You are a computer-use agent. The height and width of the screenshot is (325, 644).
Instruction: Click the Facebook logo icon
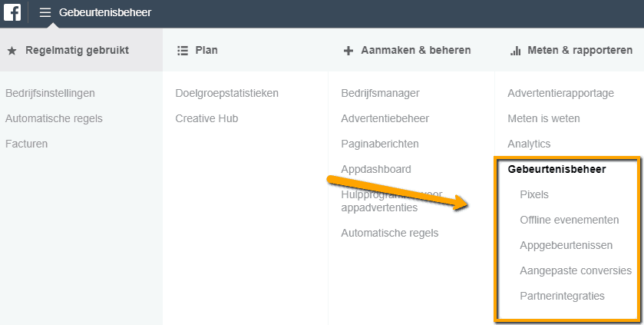point(12,13)
